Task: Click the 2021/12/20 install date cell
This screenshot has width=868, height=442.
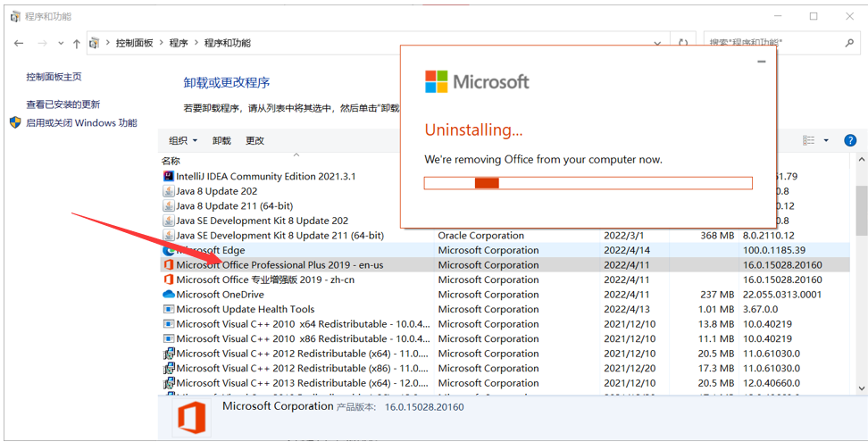Action: 630,369
